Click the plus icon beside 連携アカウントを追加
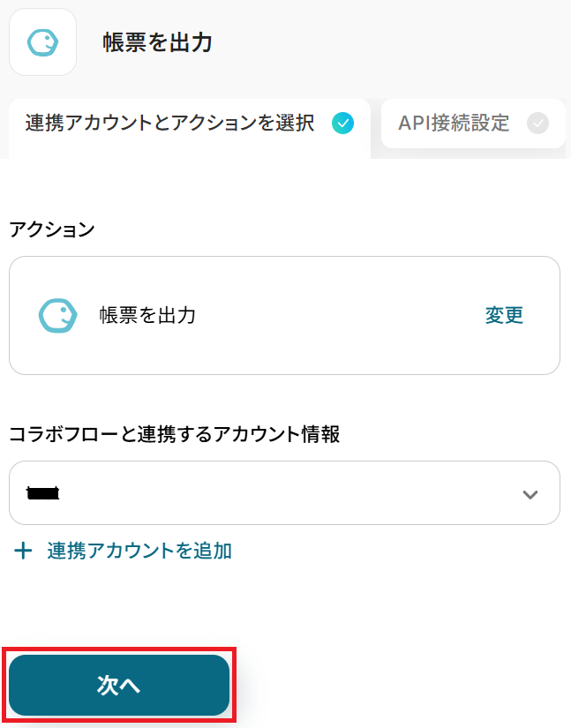This screenshot has height=728, width=571. coord(24,552)
